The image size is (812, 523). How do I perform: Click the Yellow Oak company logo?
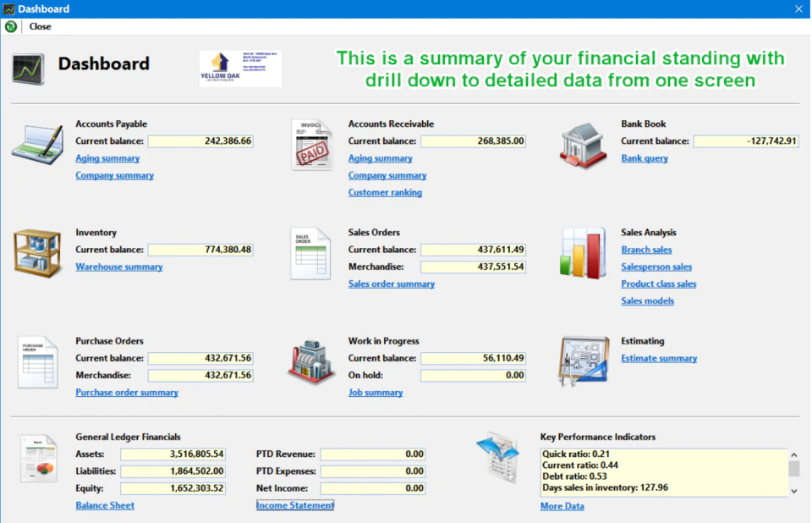point(240,69)
